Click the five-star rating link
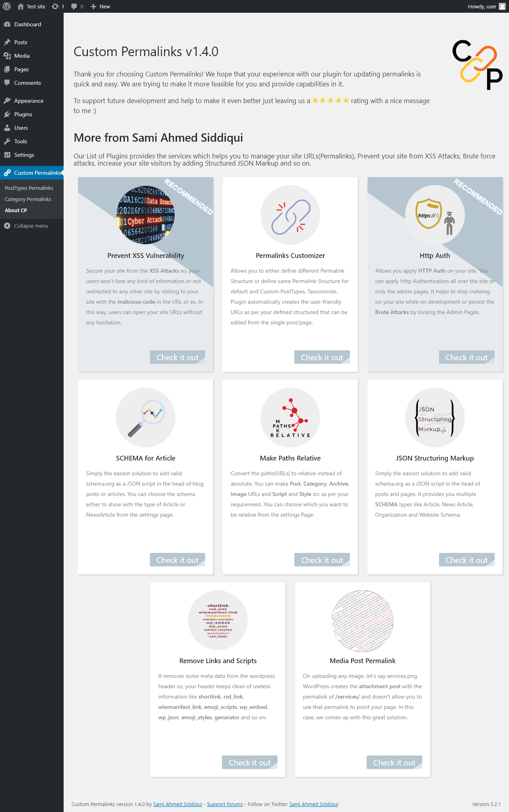Screen dimensions: 509x812 [x=330, y=100]
